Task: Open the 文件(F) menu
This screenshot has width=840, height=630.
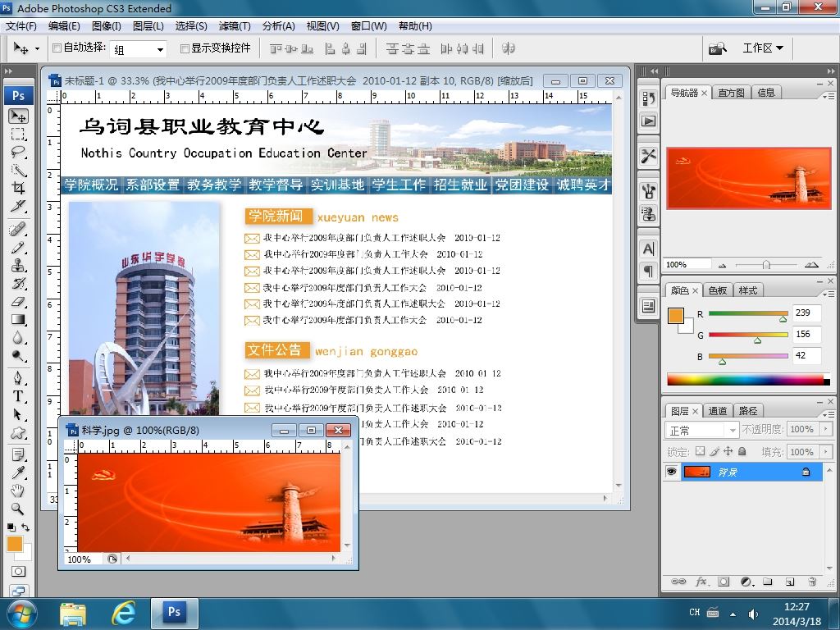Action: pyautogui.click(x=21, y=26)
